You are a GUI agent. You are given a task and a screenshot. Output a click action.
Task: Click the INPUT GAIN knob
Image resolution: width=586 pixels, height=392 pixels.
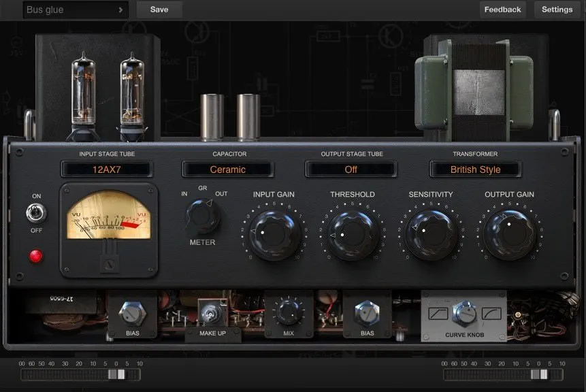pos(274,235)
